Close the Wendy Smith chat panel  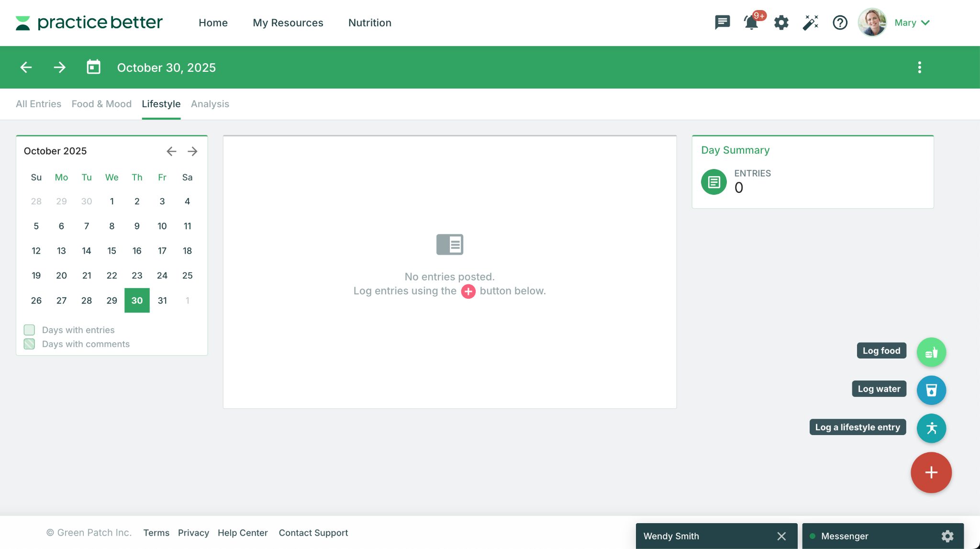click(781, 536)
